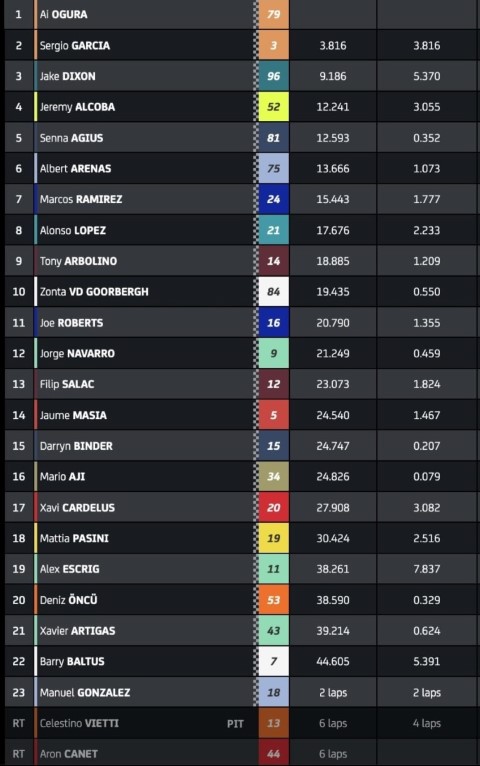Viewport: 480px width, 766px height.
Task: Select Manuel GONZALEZ's 2 laps gap
Action: pos(333,692)
